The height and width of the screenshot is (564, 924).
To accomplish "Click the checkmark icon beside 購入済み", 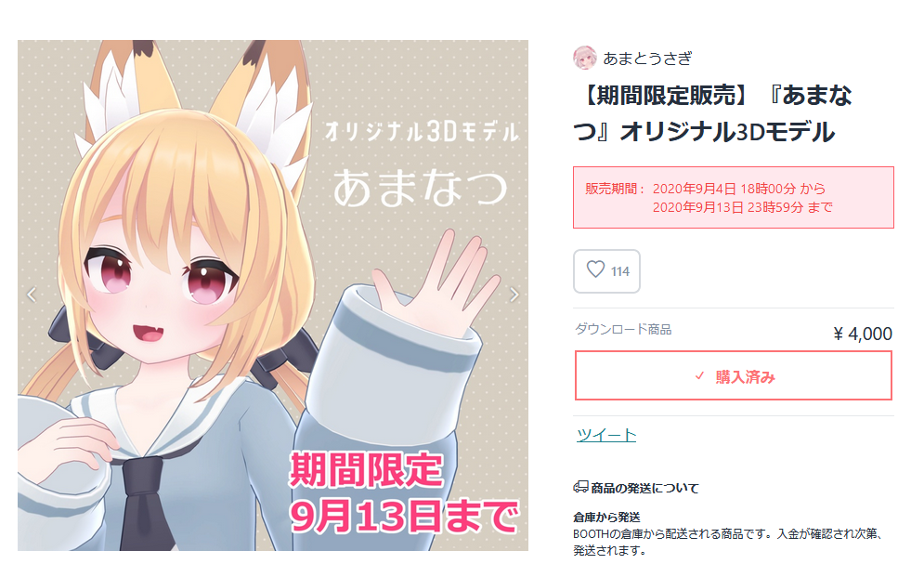I will point(699,376).
